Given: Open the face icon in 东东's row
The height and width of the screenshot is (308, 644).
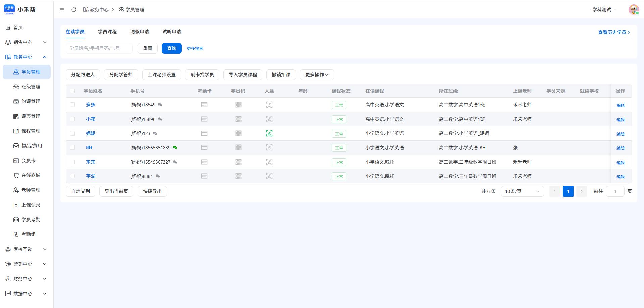Looking at the screenshot, I should 269,162.
